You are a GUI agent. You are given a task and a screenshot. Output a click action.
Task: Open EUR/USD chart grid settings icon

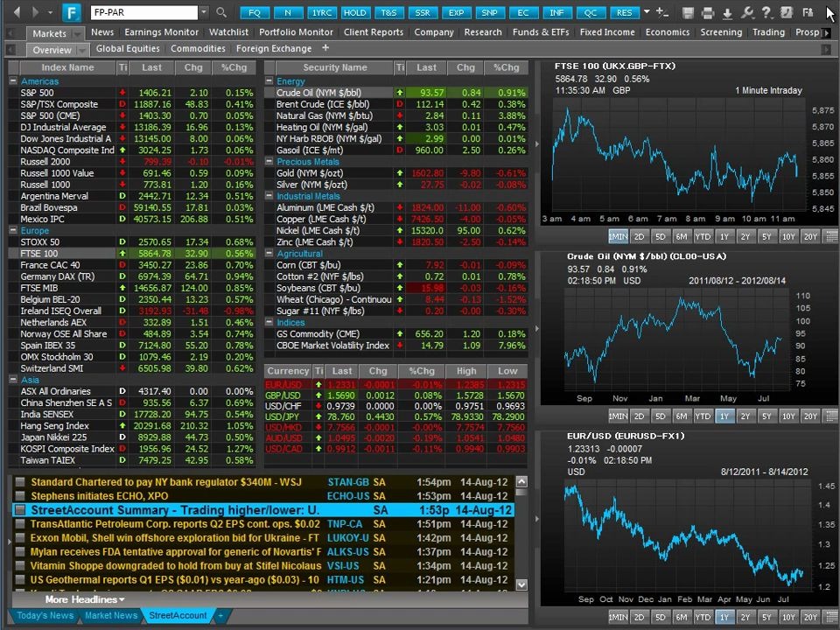point(830,617)
